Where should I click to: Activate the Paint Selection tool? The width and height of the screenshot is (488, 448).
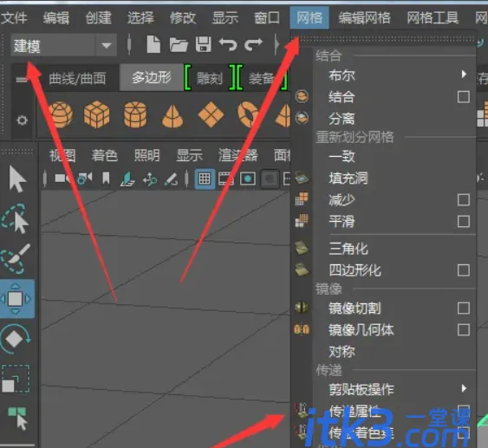coord(16,258)
